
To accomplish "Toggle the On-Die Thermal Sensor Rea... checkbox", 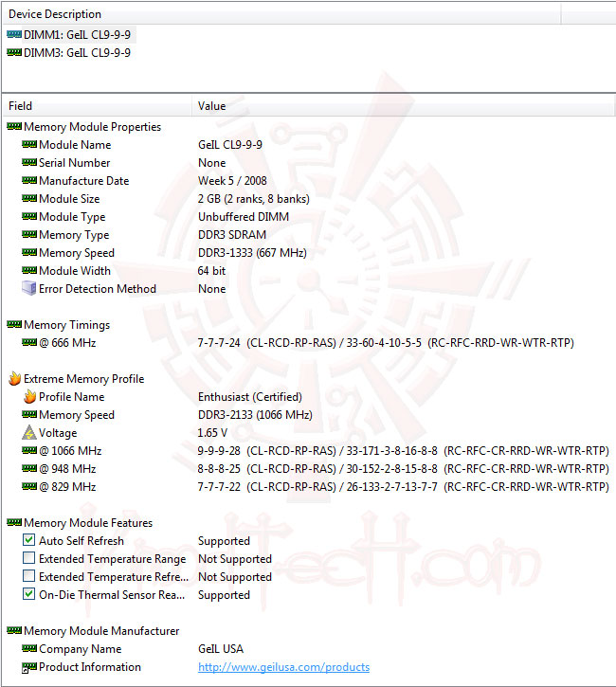I will click(29, 594).
